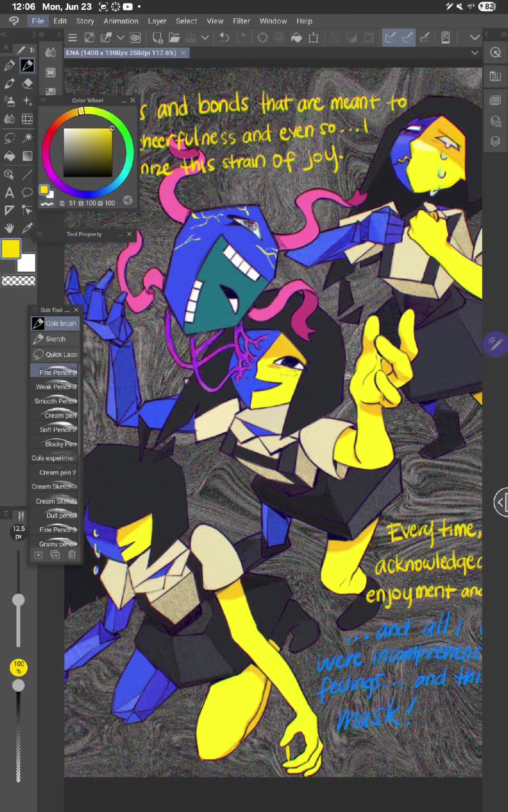The height and width of the screenshot is (812, 508).
Task: Select the highlighted Pencil tool
Action: tap(27, 65)
